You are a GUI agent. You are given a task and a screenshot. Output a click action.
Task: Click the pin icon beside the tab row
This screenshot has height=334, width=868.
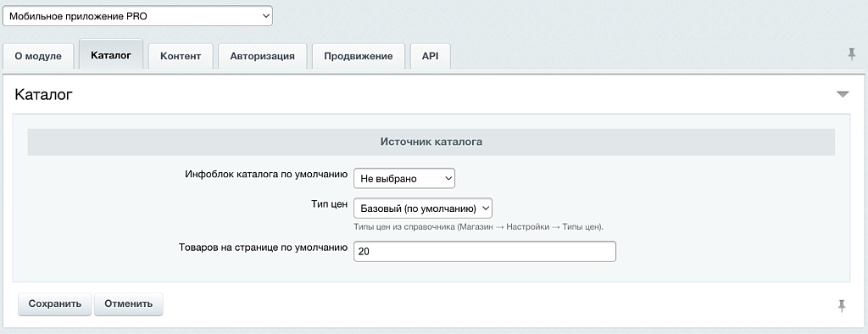(x=851, y=54)
